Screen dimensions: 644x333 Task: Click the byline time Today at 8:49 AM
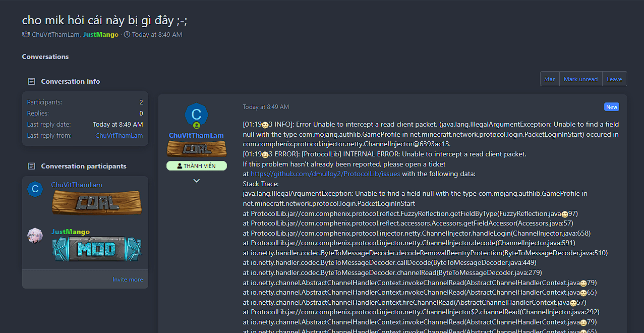coord(157,34)
